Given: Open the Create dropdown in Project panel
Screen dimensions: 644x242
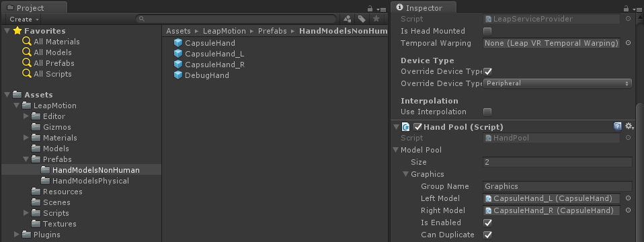Looking at the screenshot, I should [24, 19].
